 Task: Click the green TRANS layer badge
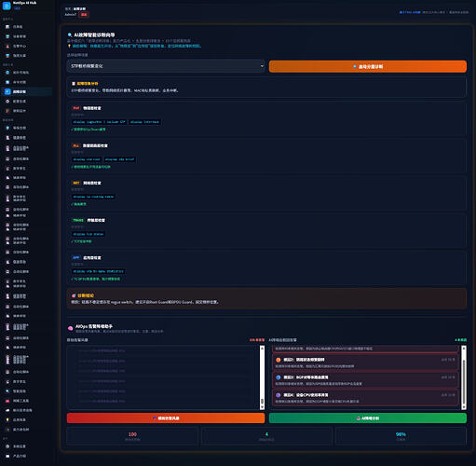point(78,220)
